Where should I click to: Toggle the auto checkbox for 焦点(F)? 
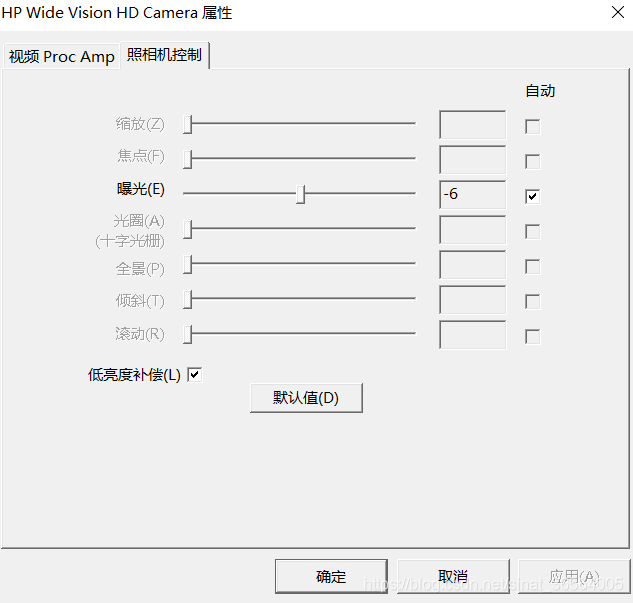click(532, 161)
